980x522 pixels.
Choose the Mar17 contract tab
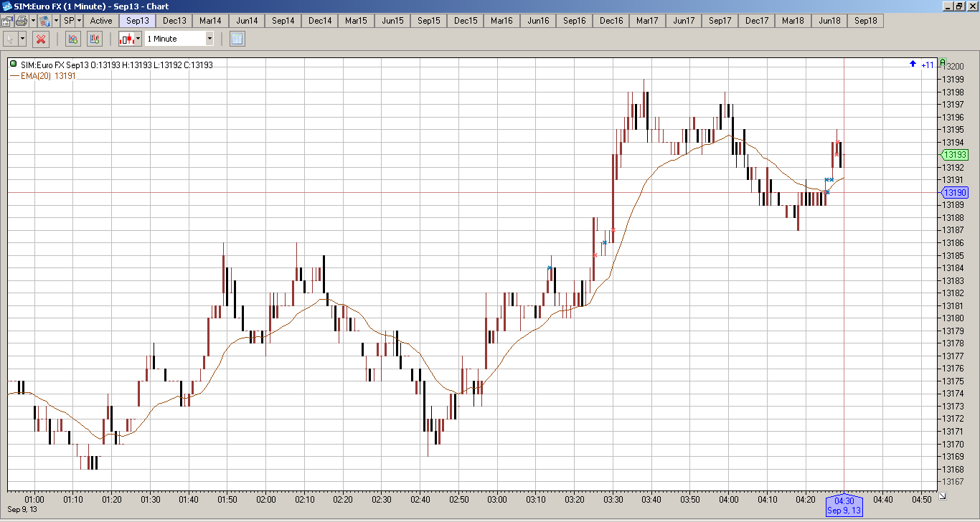(x=647, y=21)
